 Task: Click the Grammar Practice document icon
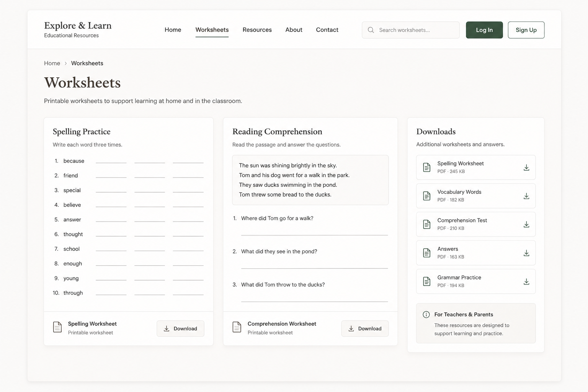pos(426,281)
